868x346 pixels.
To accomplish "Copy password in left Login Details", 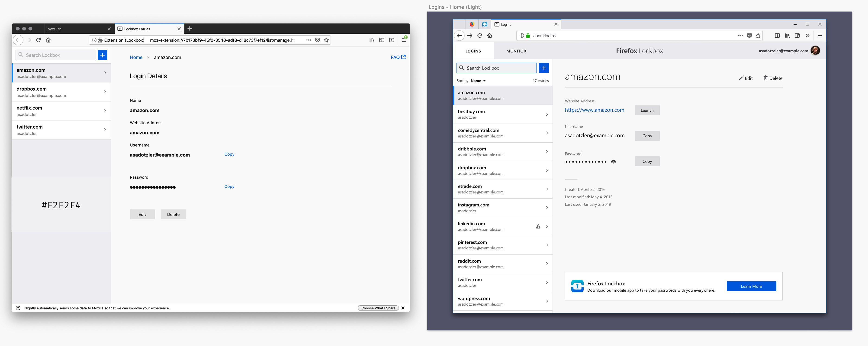I will click(229, 186).
